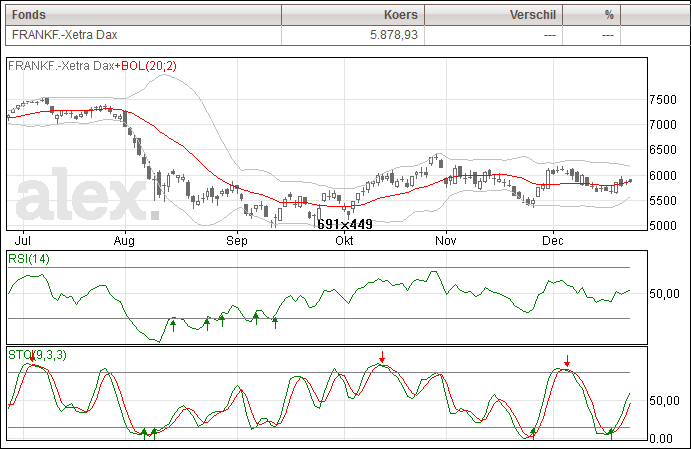Click the 6000 price axis label
Image resolution: width=691 pixels, height=449 pixels.
tap(663, 175)
